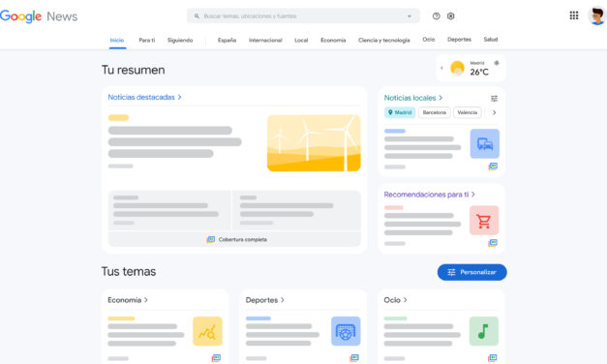The image size is (607, 364).
Task: Click the red shopping cart thumbnail
Action: click(x=484, y=221)
